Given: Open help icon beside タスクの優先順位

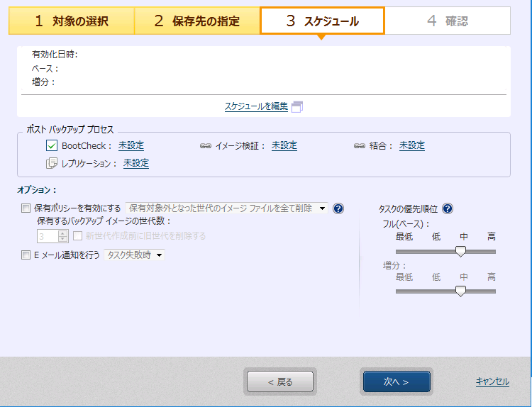Looking at the screenshot, I should [448, 208].
